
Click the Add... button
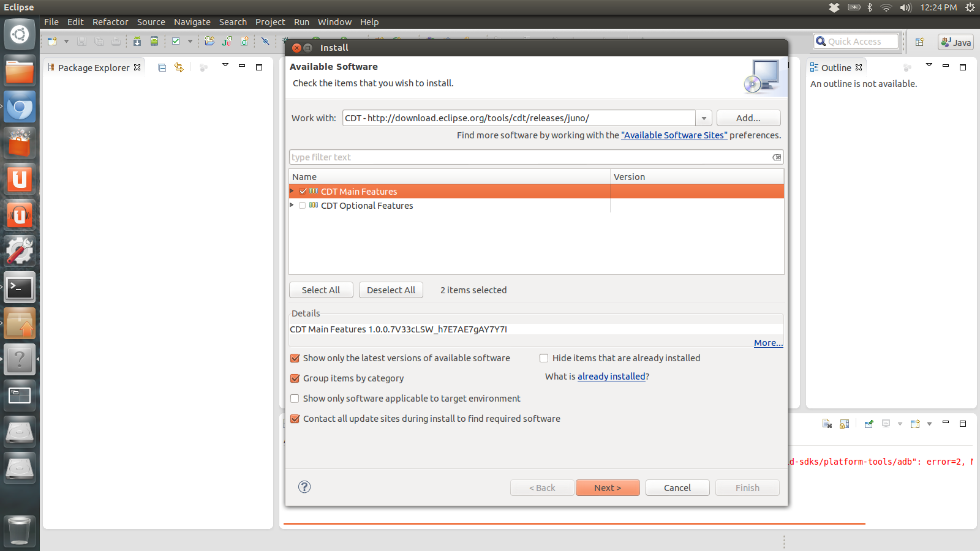748,118
